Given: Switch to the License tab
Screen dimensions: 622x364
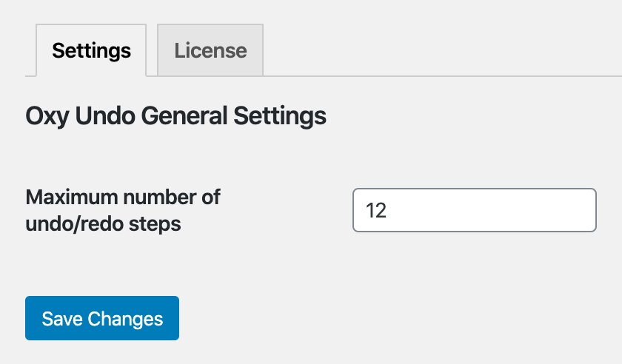Looking at the screenshot, I should [x=210, y=50].
